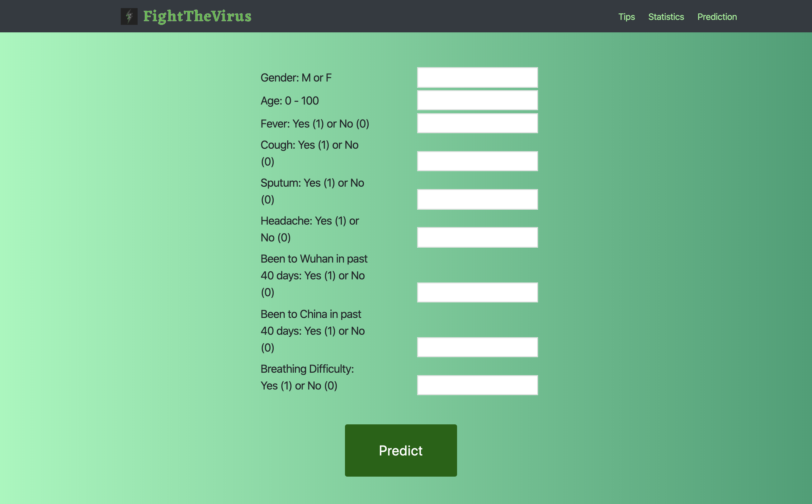This screenshot has height=504, width=812.
Task: Click the Gender: M or F label
Action: (296, 78)
